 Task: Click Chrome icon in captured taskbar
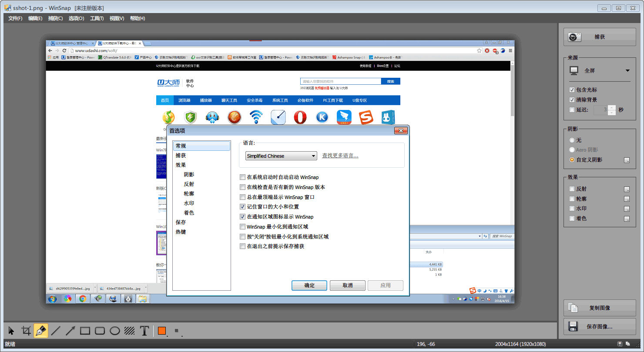tap(82, 299)
